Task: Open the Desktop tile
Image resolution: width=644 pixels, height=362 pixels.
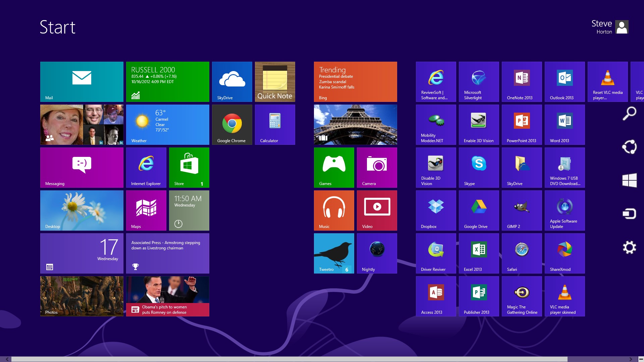Action: [x=82, y=210]
